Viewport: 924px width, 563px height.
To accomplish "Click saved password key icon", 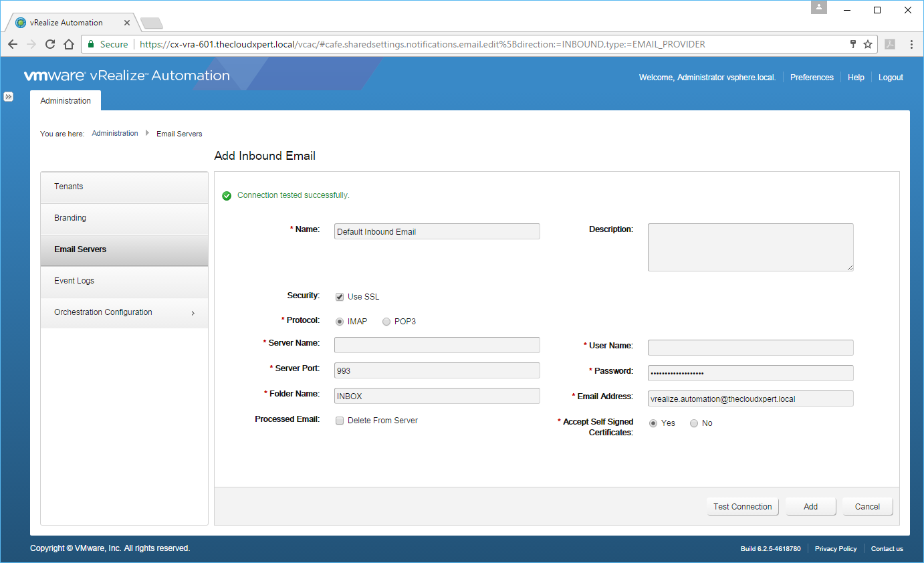I will coord(852,44).
